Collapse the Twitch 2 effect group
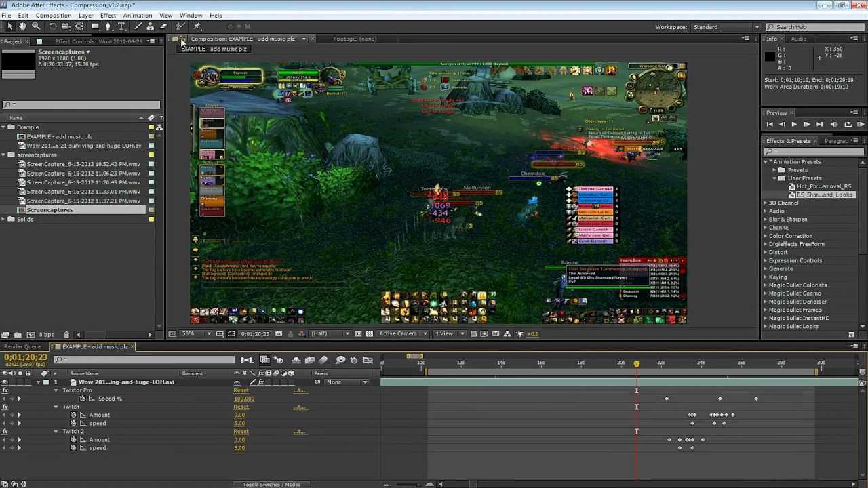Screen dimensions: 868x488 point(56,431)
